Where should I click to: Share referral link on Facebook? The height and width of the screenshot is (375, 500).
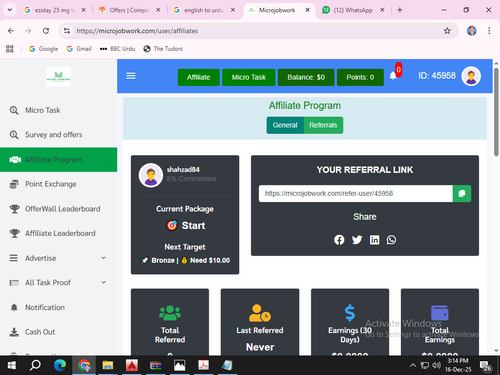339,240
